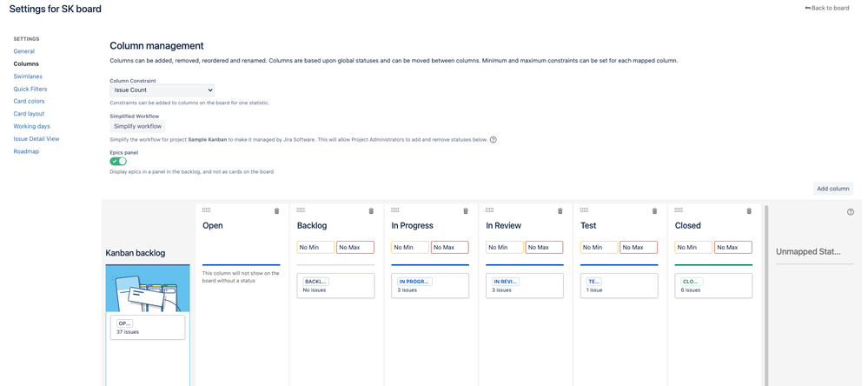Open help icon next to Simplify workflow description
868x386 pixels.
(494, 140)
